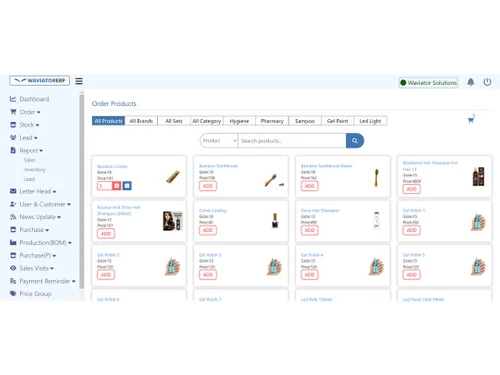Click the hamburger menu icon

pos(79,81)
